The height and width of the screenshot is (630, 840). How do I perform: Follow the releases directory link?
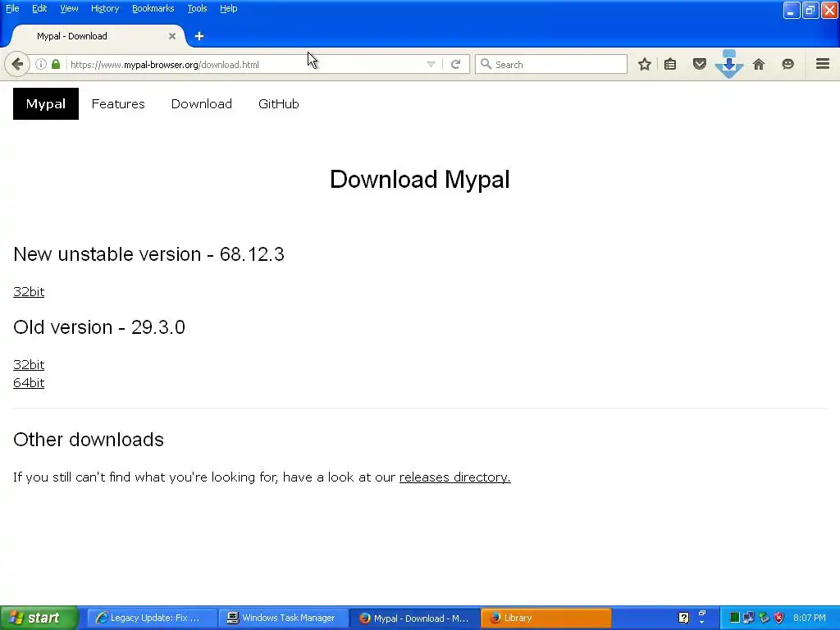[454, 477]
